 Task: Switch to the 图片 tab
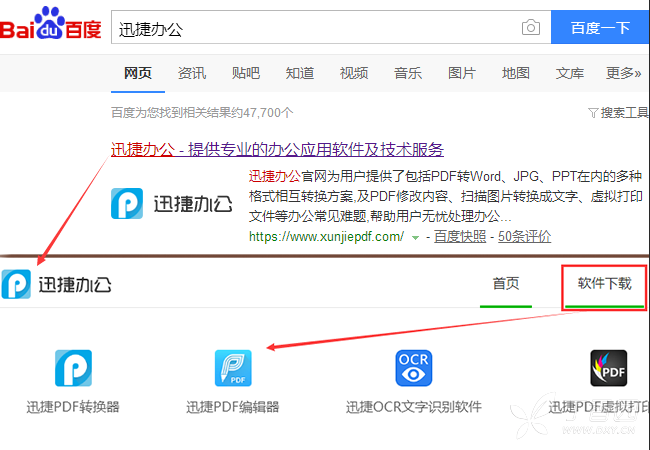click(x=462, y=73)
